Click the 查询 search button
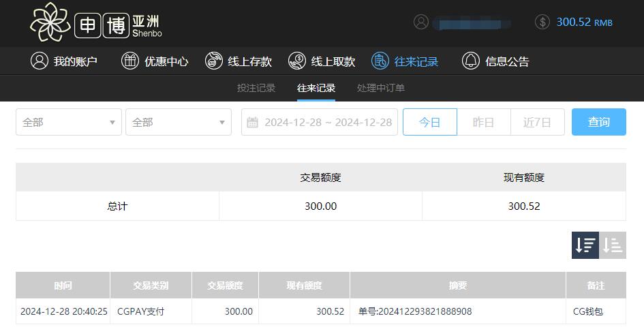 click(x=599, y=122)
